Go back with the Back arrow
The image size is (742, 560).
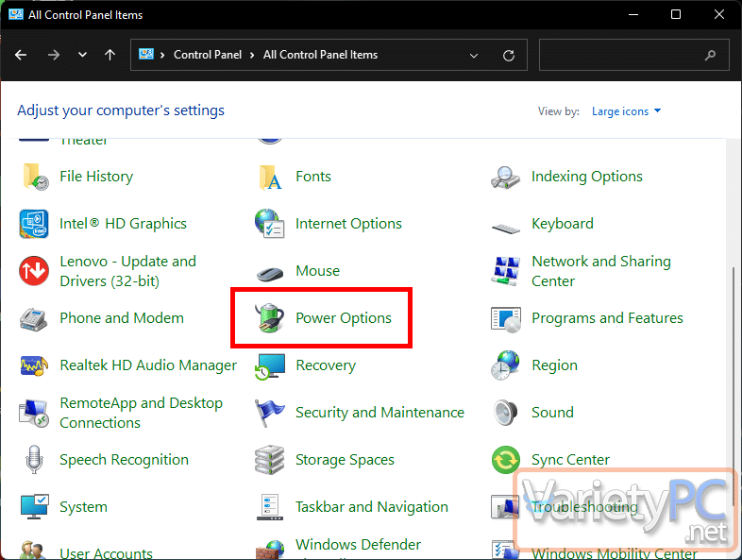click(21, 55)
